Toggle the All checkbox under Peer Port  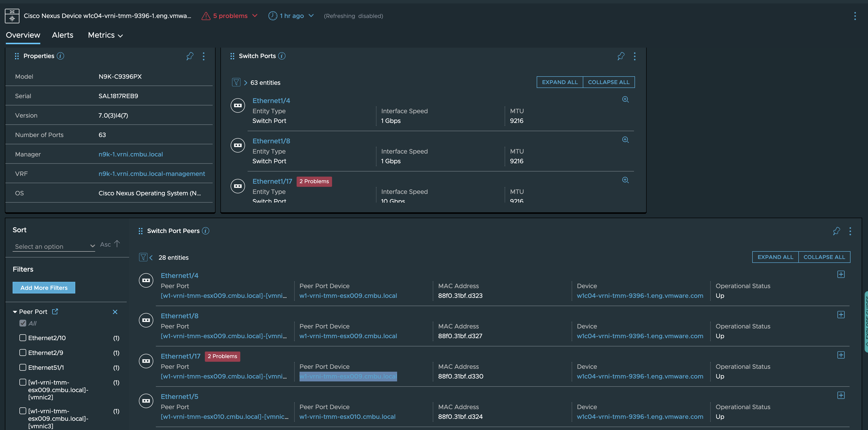point(23,323)
